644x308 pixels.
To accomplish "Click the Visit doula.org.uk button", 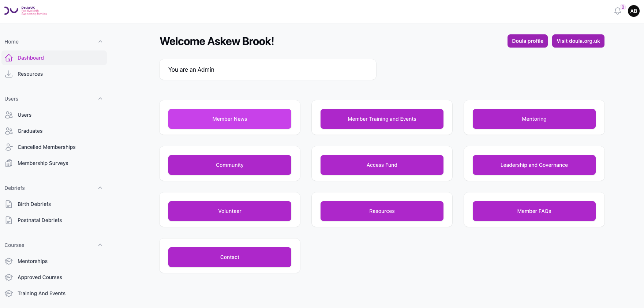I will click(578, 41).
